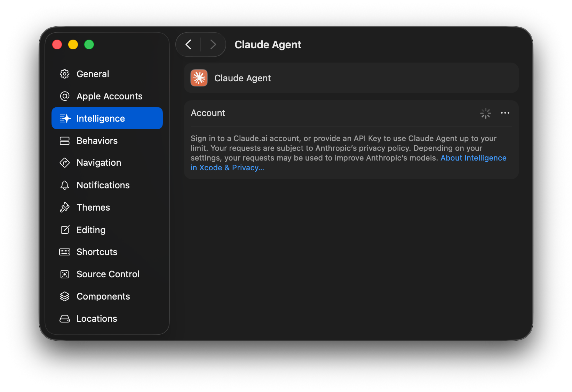Zoom the window with green button

89,44
